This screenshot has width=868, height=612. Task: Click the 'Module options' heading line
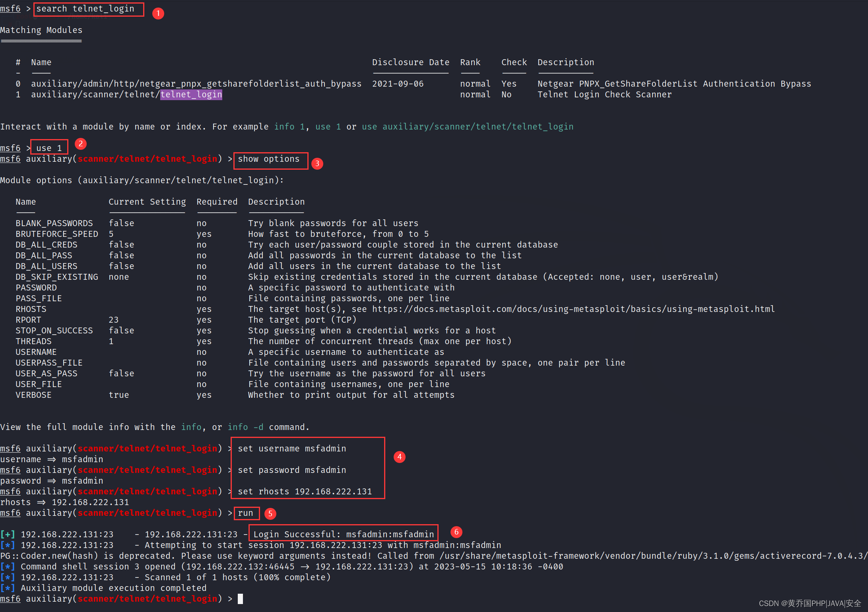pyautogui.click(x=142, y=180)
